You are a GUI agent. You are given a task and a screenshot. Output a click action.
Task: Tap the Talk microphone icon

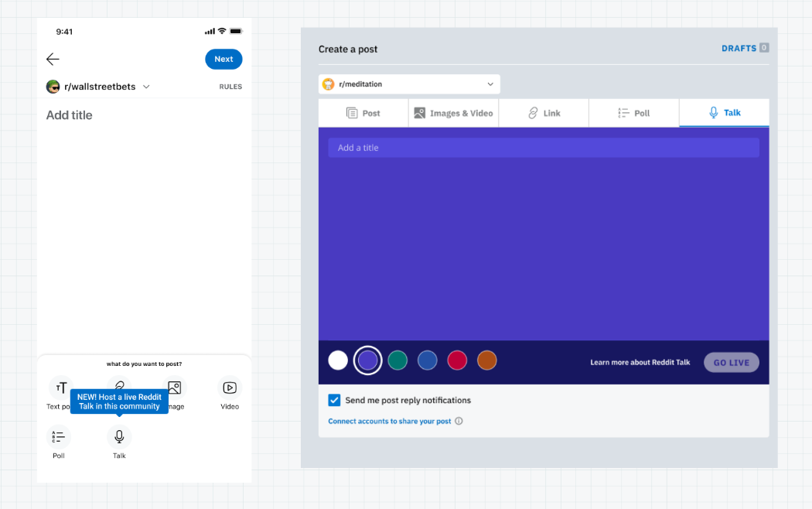click(119, 437)
